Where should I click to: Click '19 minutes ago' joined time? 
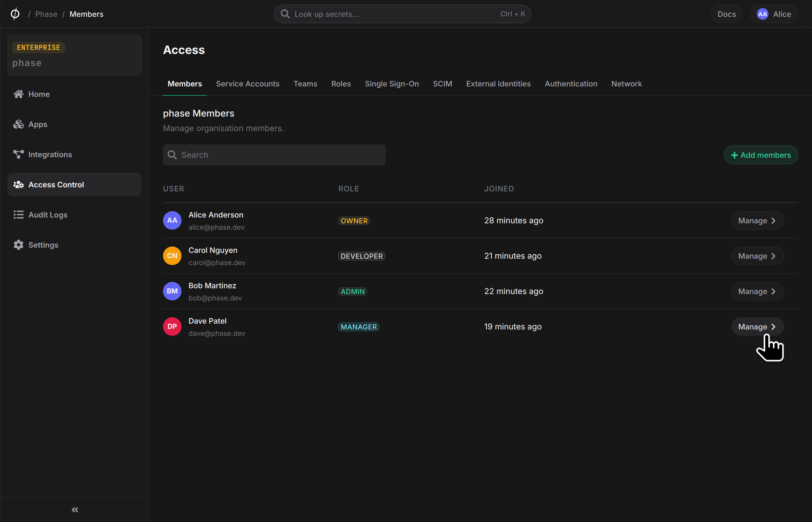513,327
